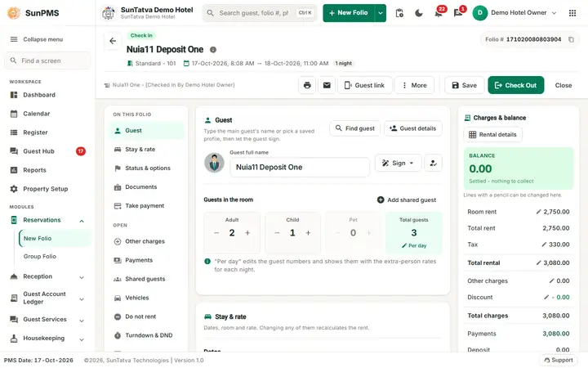Decrease the Adult count with the minus
The image size is (588, 368).
[216, 233]
